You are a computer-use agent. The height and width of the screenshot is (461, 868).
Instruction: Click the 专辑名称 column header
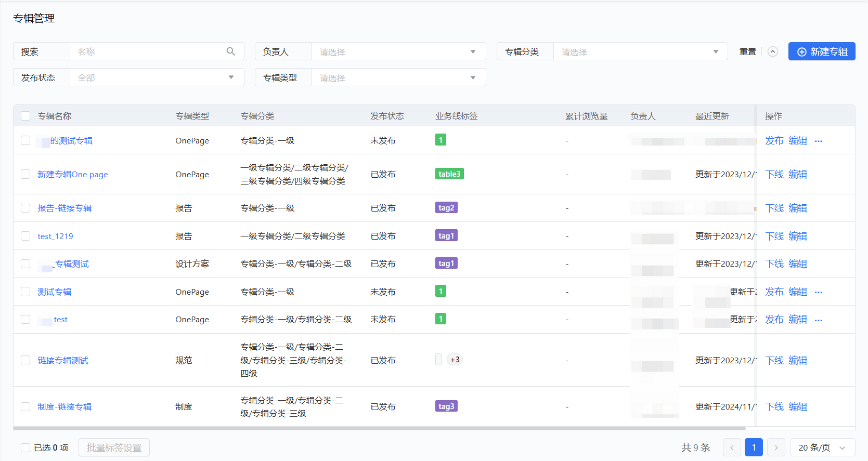pyautogui.click(x=55, y=116)
